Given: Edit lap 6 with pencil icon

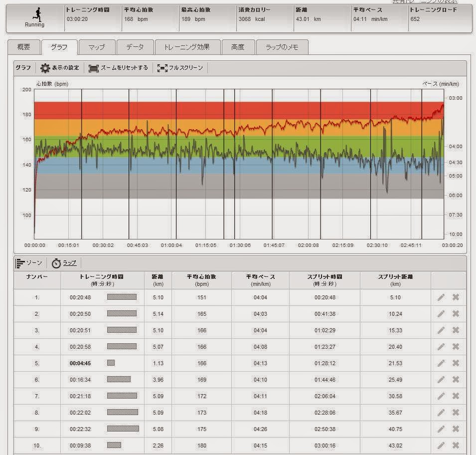Looking at the screenshot, I should pyautogui.click(x=441, y=380).
